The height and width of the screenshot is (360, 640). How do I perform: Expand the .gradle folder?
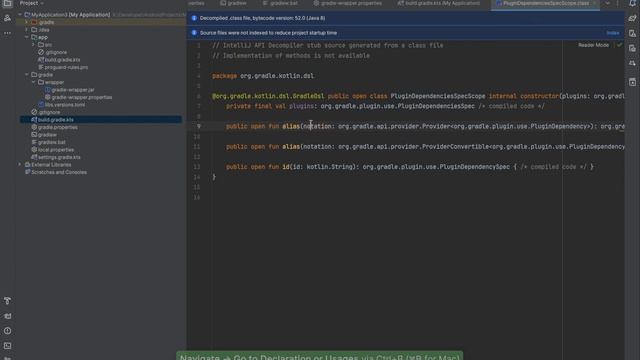tap(27, 22)
